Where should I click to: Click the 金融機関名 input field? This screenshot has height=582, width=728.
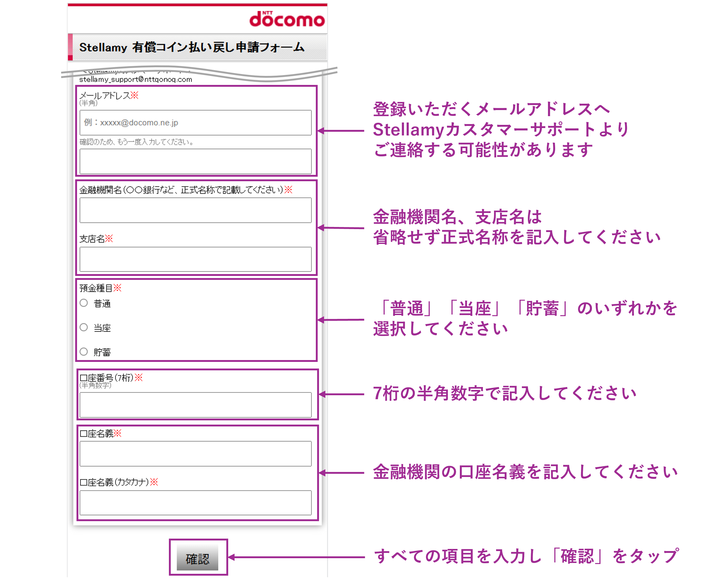(x=196, y=210)
